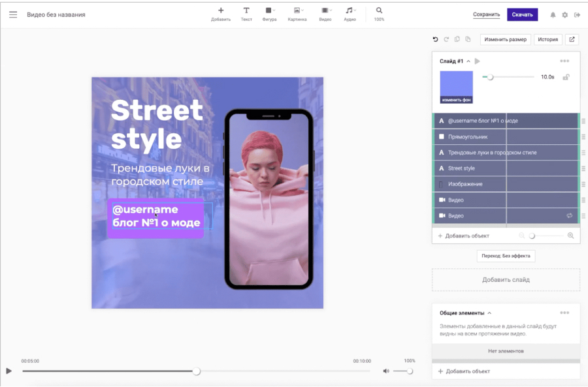The image size is (588, 387).
Task: Click the 10.0s duration value
Action: point(547,77)
